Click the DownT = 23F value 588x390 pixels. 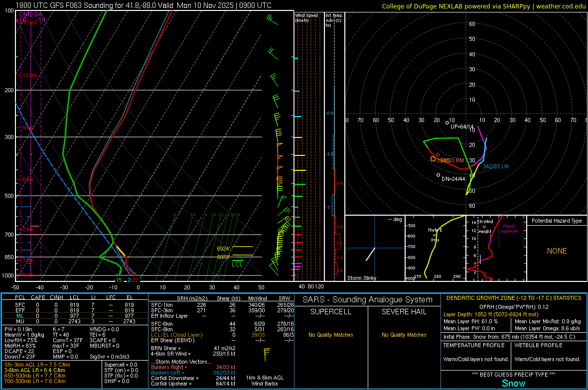tap(20, 357)
